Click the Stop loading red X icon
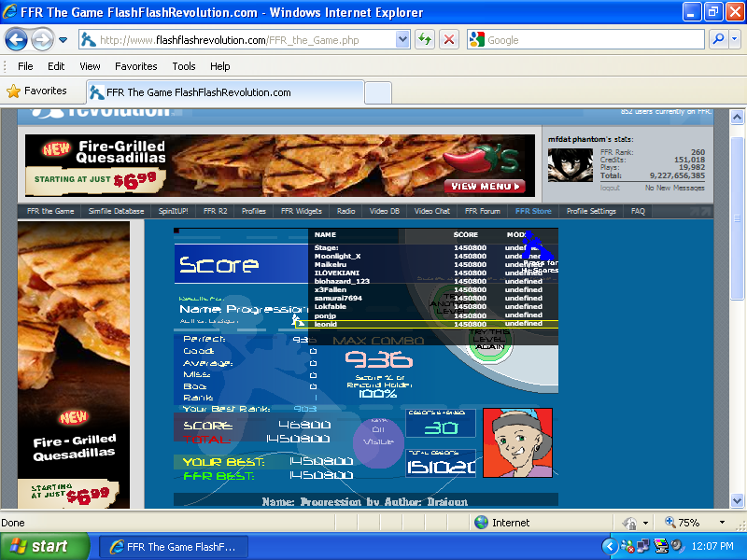 pyautogui.click(x=449, y=39)
